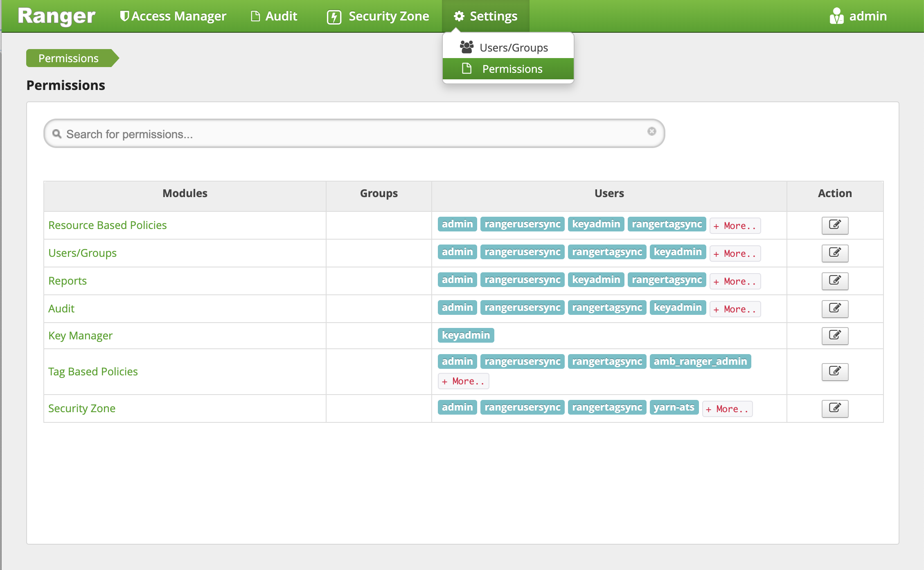924x570 pixels.
Task: Expand more users for Audit row
Action: pyautogui.click(x=735, y=309)
